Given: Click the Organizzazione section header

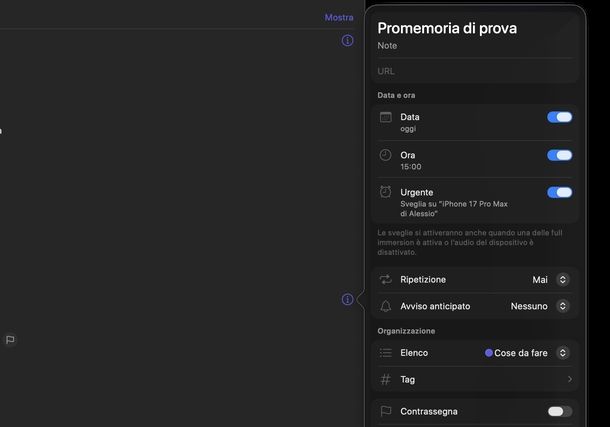Looking at the screenshot, I should [x=406, y=331].
